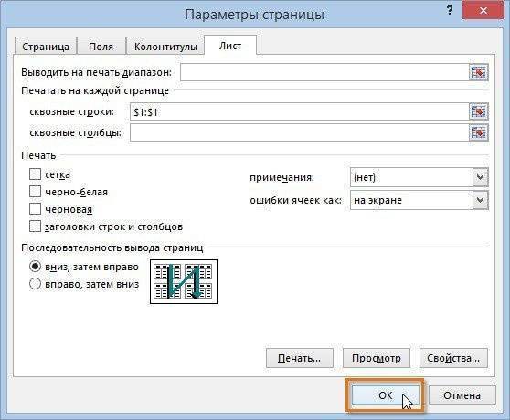Screen dimensions: 510x420
Task: Click the Отмена button
Action: (462, 395)
